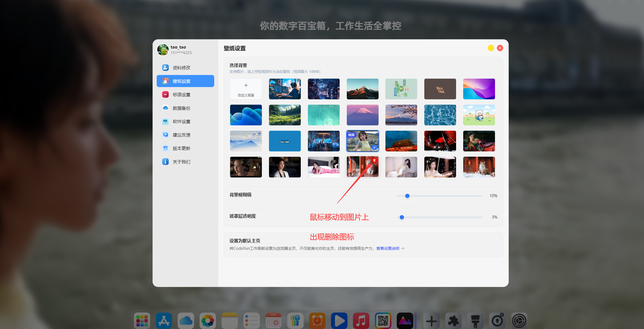Viewport: 644px width, 329px height.
Task: Open the Reminders list dock icon
Action: coord(251,321)
